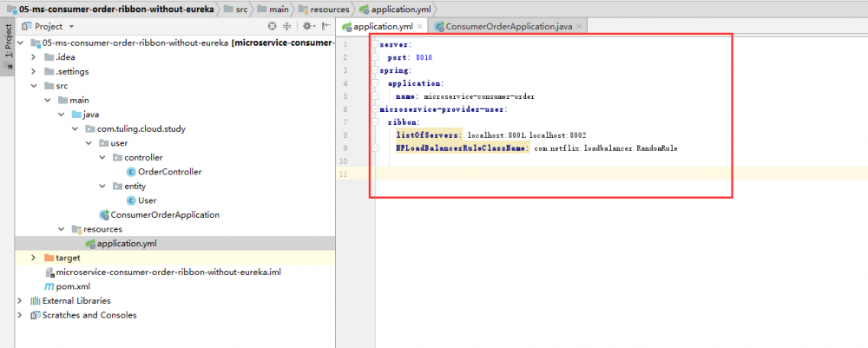This screenshot has height=348, width=868.
Task: Click port value 8010 in editor
Action: 424,57
